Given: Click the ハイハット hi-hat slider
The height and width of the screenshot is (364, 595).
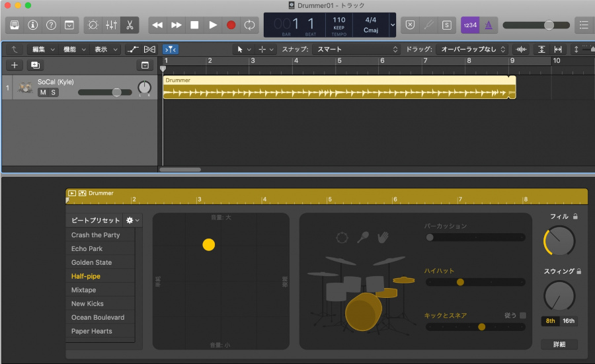Looking at the screenshot, I should click(475, 282).
